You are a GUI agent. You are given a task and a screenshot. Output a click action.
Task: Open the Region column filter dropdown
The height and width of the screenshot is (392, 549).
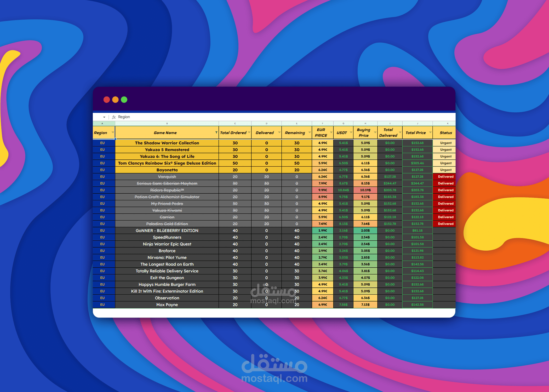pos(113,132)
